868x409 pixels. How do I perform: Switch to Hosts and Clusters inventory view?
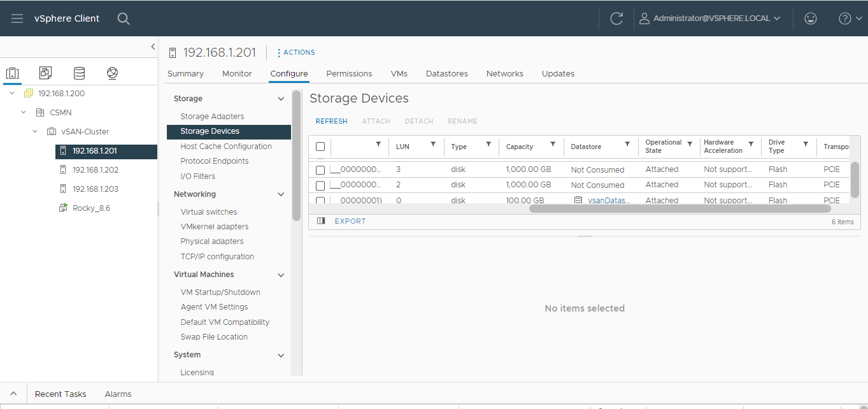pos(13,73)
